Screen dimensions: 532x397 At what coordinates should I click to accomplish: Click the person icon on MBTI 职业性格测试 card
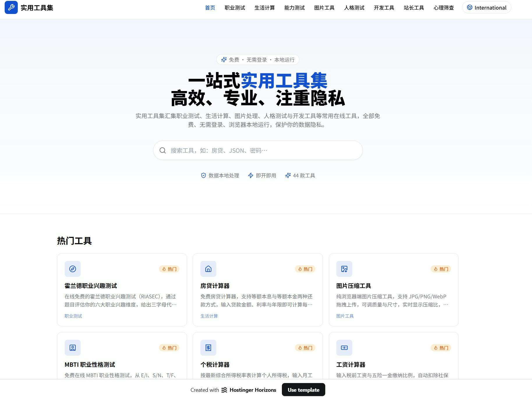point(73,348)
